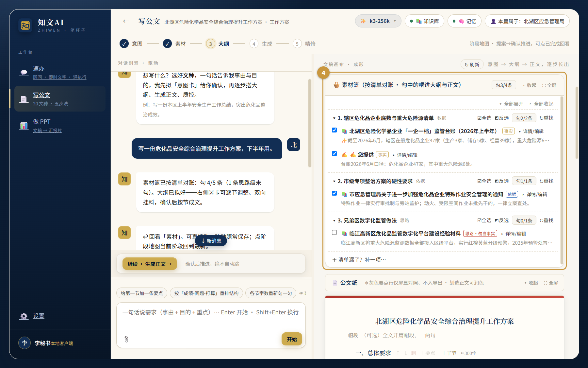The width and height of the screenshot is (588, 368).
Task: Toggle the 知识库 switch chip
Action: 424,21
